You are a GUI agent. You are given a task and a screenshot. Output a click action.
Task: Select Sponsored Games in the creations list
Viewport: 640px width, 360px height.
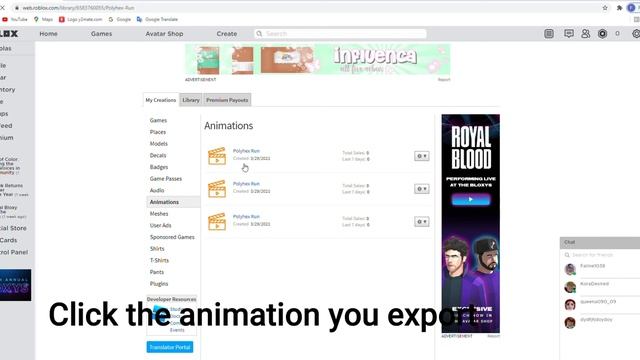[172, 237]
